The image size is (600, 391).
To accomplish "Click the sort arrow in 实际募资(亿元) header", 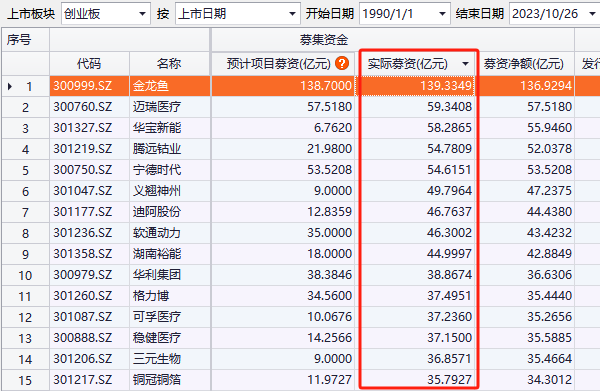I will [465, 64].
